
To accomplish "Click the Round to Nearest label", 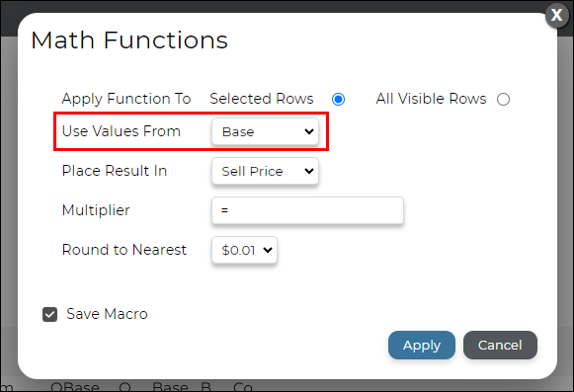I will (124, 250).
